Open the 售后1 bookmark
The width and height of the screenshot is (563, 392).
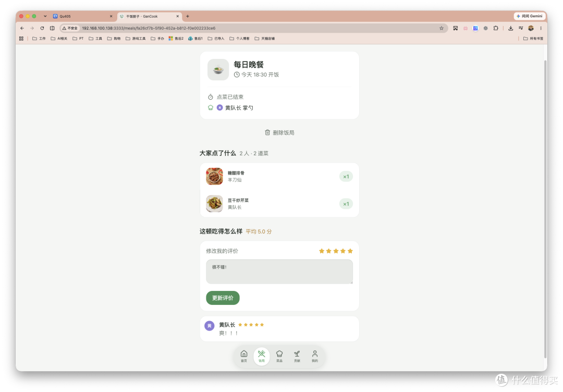coord(195,39)
